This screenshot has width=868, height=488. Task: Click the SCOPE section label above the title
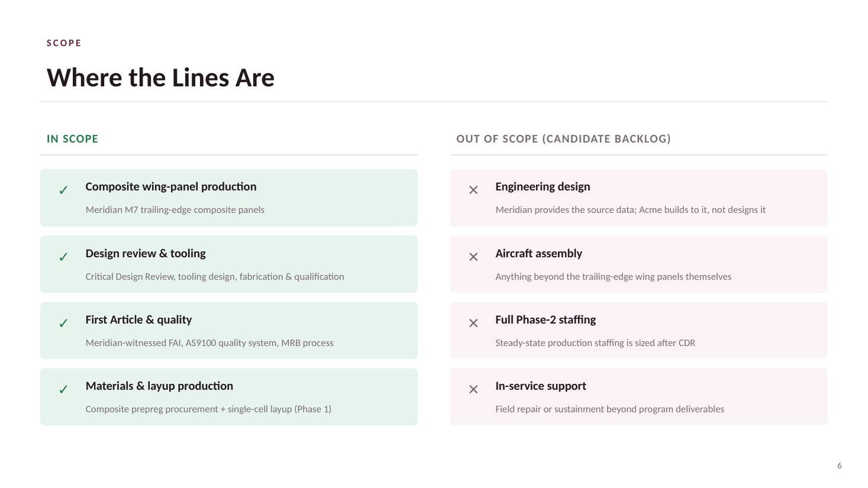64,43
